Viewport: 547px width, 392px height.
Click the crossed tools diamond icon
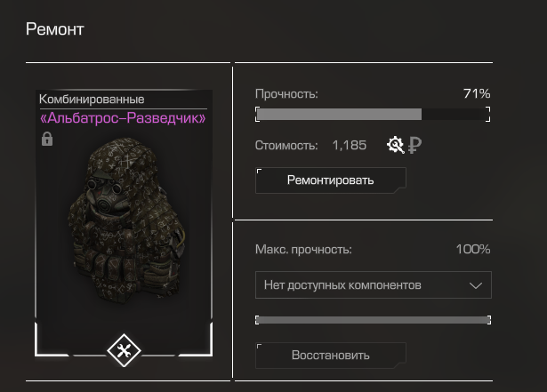pyautogui.click(x=124, y=350)
